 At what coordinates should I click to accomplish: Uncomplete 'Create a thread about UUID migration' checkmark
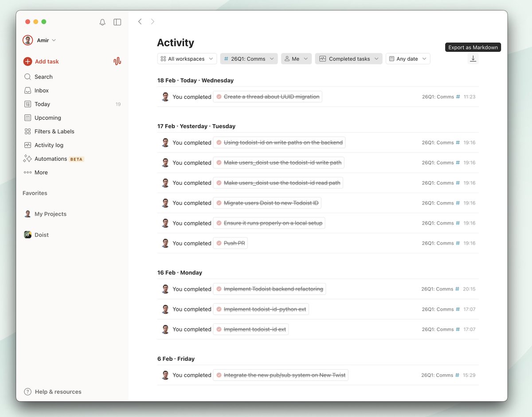point(219,97)
